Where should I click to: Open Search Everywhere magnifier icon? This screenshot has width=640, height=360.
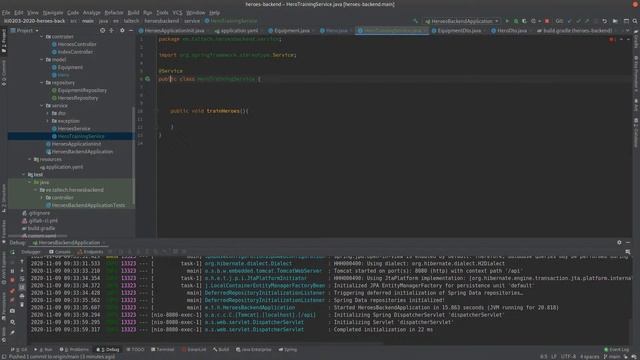point(635,21)
